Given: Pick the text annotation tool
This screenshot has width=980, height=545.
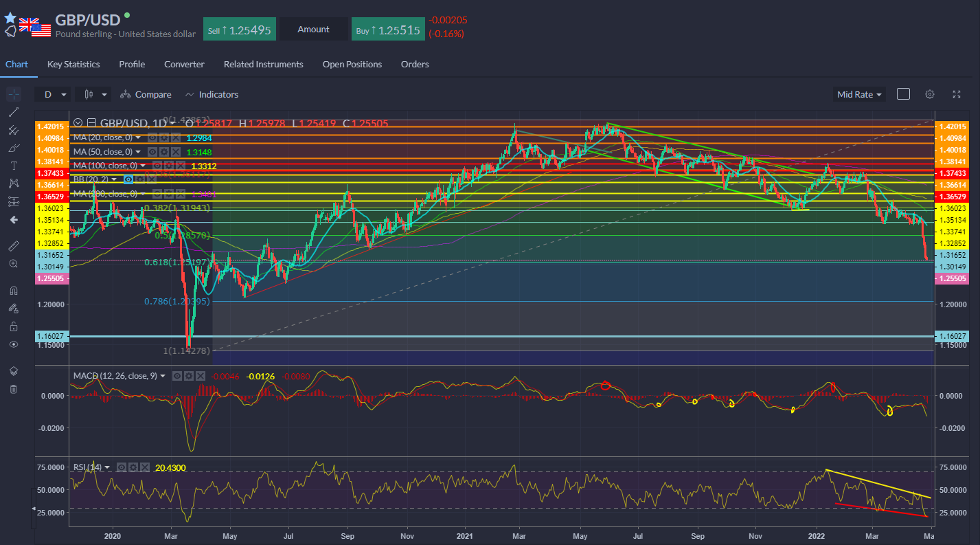Looking at the screenshot, I should pos(13,166).
